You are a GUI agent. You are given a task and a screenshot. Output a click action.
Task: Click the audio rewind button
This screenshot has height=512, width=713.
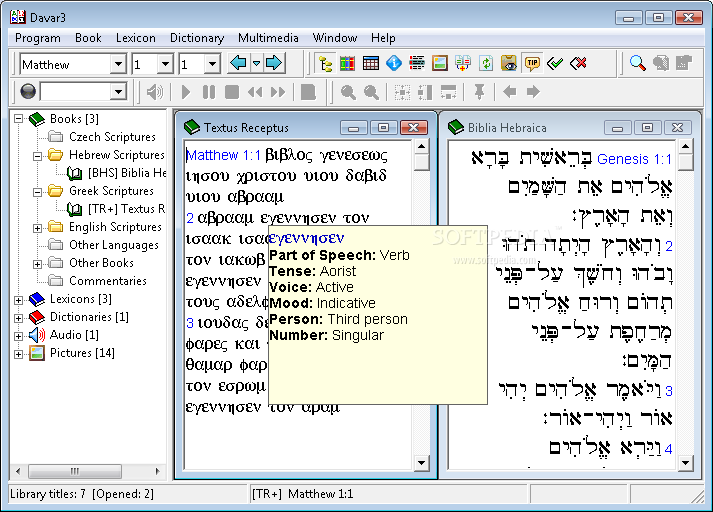pyautogui.click(x=255, y=92)
